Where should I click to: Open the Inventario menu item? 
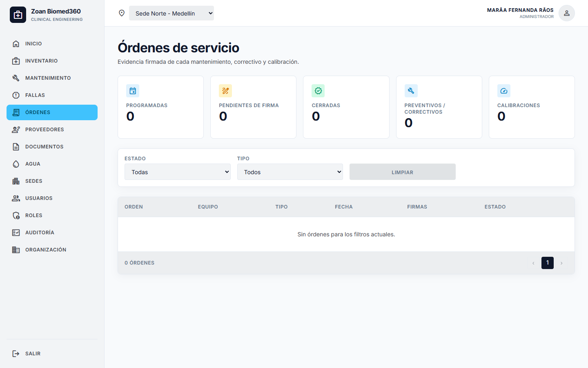tap(52, 61)
